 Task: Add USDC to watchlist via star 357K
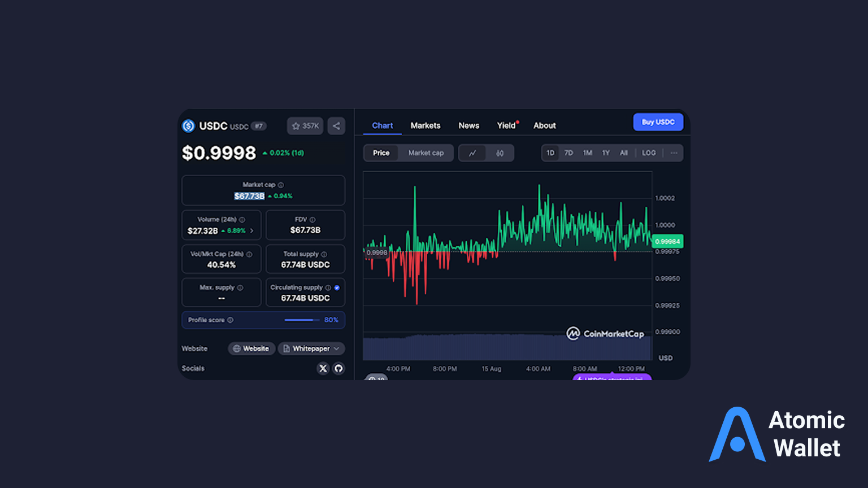click(305, 126)
